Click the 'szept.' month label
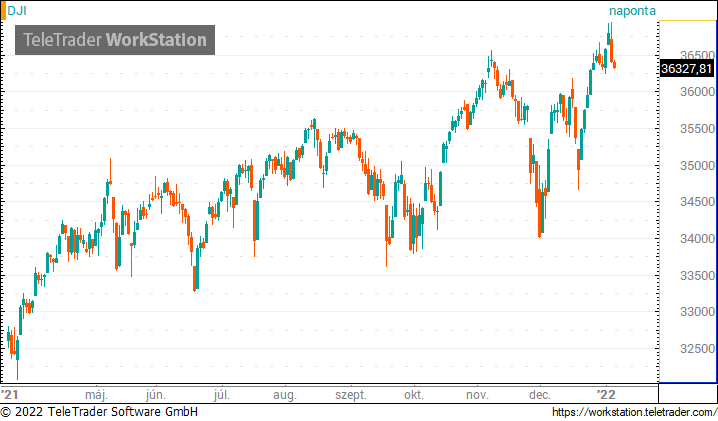718x421 pixels. 351,395
